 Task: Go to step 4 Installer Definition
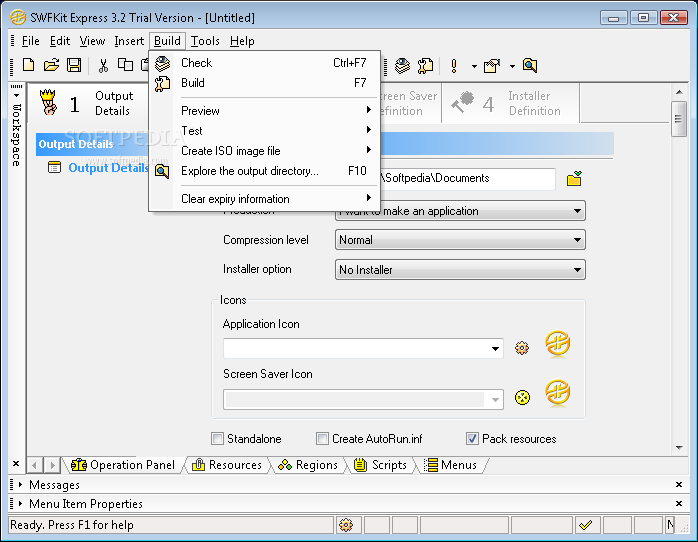click(510, 103)
